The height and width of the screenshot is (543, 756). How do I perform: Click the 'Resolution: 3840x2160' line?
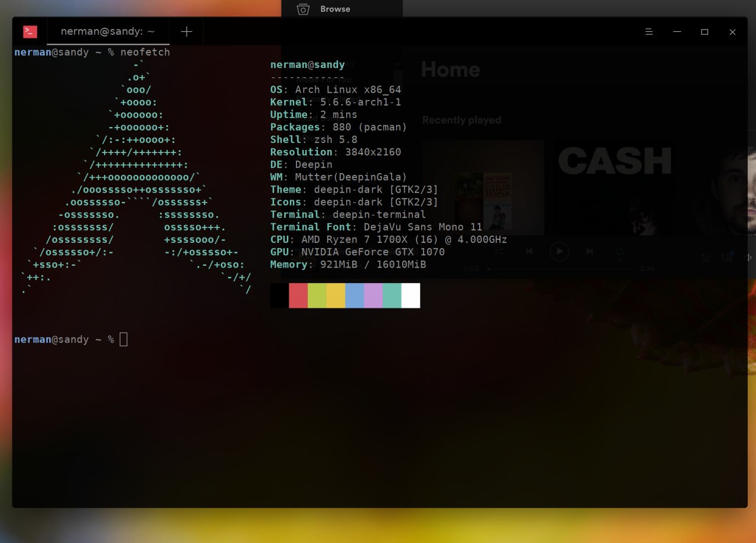tap(335, 152)
